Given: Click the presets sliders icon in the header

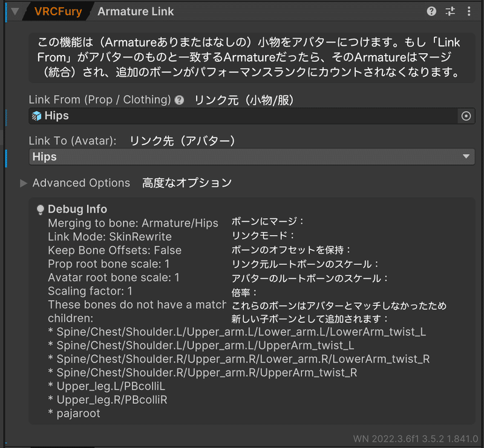Looking at the screenshot, I should (449, 11).
